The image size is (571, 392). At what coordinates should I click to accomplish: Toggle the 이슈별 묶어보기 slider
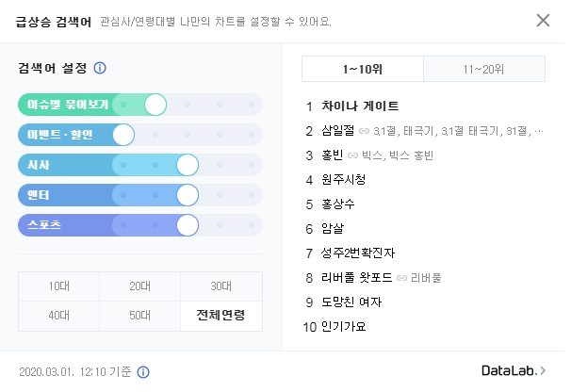click(x=155, y=105)
